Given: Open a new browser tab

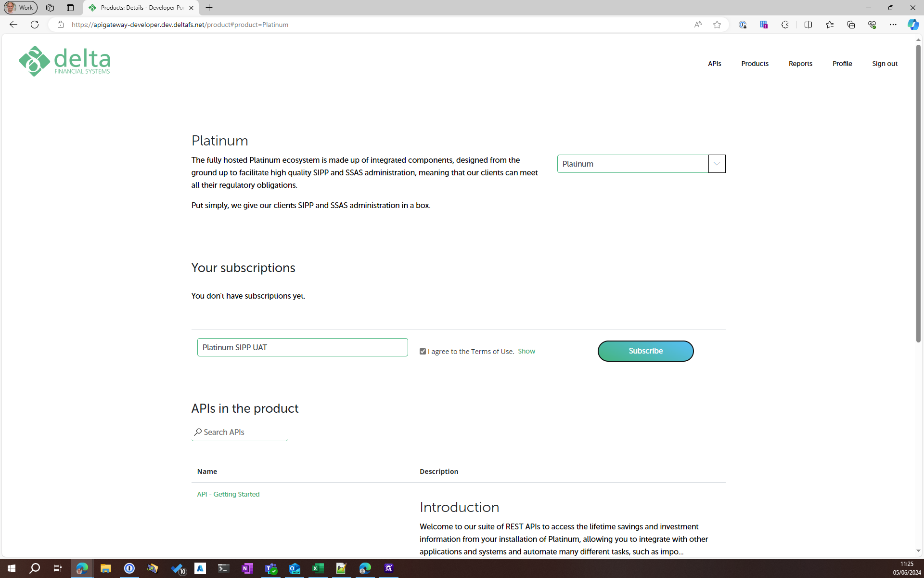Looking at the screenshot, I should (209, 8).
